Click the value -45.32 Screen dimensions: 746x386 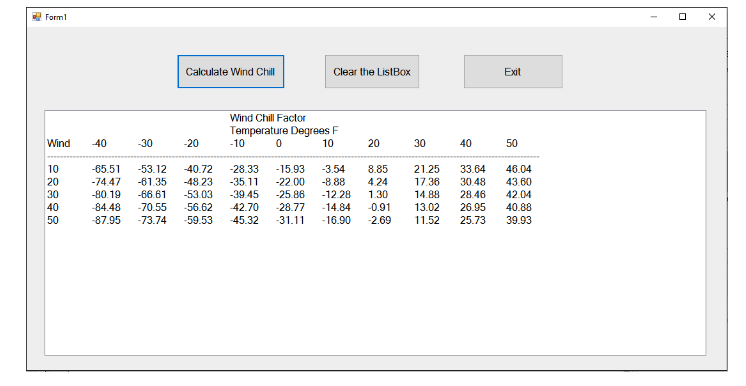click(x=244, y=220)
